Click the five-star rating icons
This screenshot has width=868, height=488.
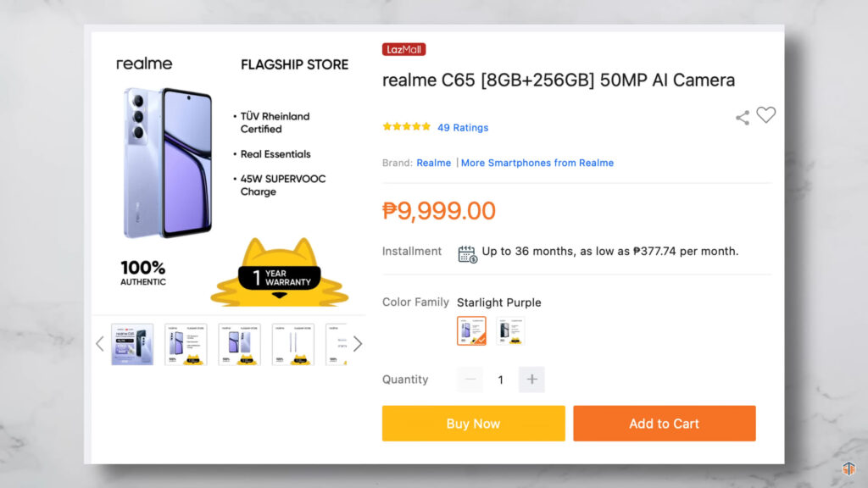click(x=406, y=127)
